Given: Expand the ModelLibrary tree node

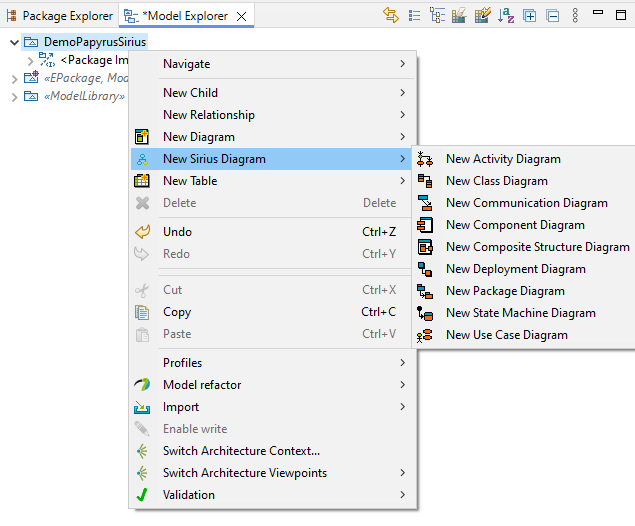Looking at the screenshot, I should coord(14,96).
